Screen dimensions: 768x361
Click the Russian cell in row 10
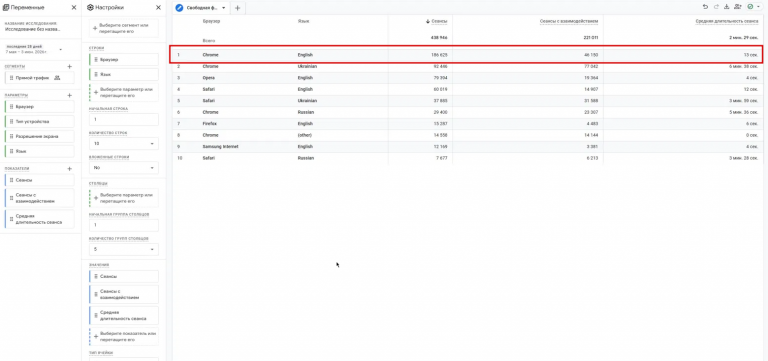coord(306,158)
